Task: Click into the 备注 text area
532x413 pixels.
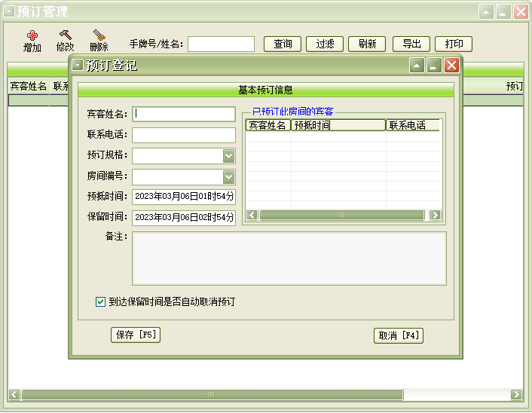Action: pos(289,259)
